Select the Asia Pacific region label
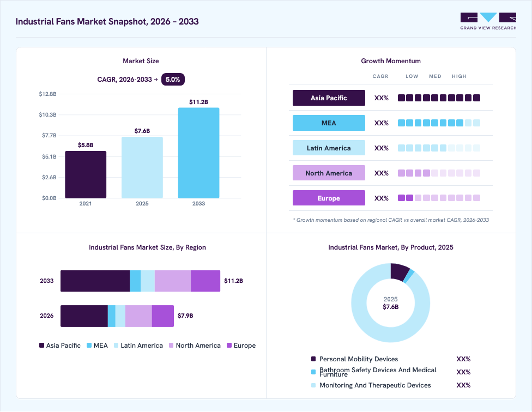The height and width of the screenshot is (412, 532). [x=329, y=98]
